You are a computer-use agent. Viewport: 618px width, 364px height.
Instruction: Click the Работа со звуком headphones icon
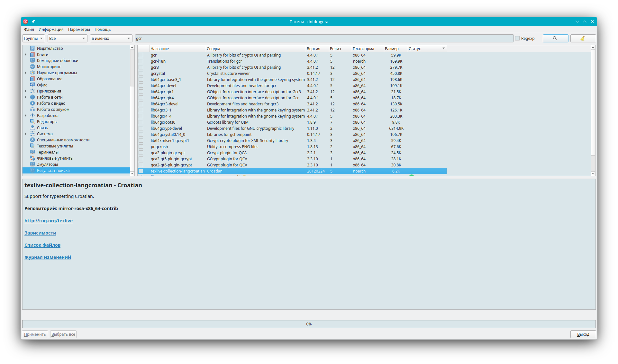click(32, 109)
